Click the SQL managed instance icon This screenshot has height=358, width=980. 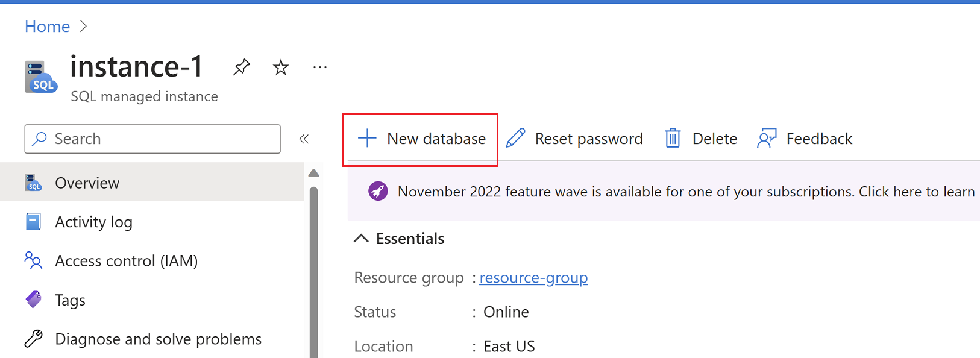coord(41,77)
